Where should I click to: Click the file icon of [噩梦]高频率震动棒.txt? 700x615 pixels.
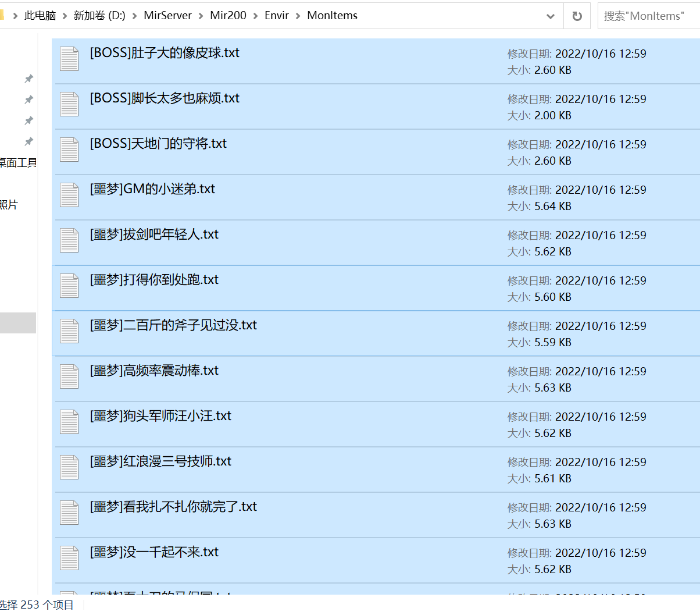(x=69, y=376)
